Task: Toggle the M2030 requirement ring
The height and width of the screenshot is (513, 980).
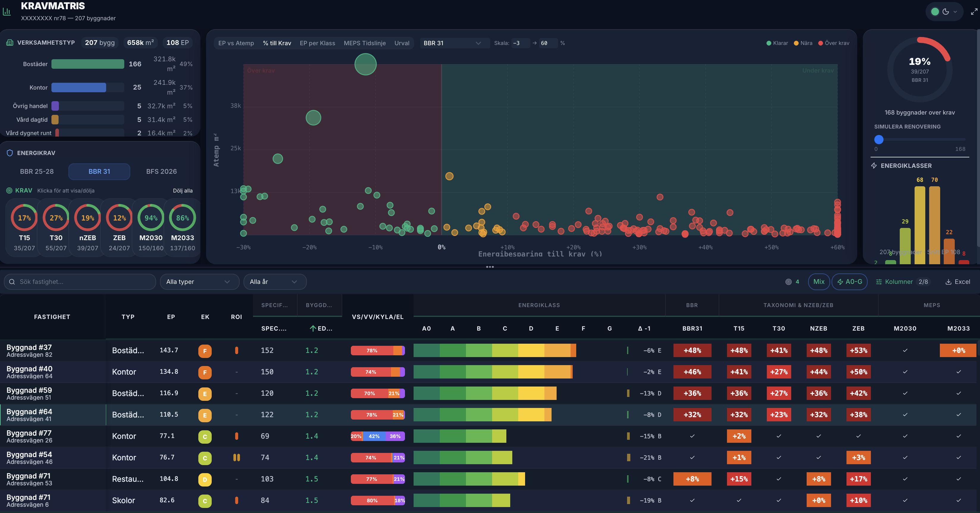Action: (x=151, y=218)
